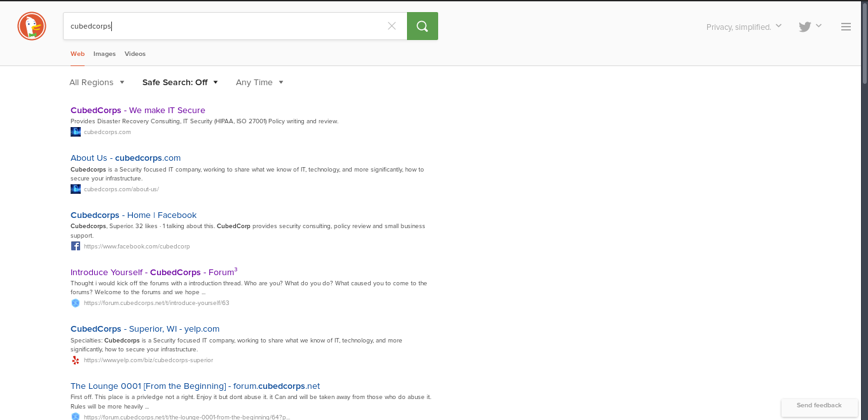Click 'Thought i would kick off' snippet

click(x=249, y=288)
